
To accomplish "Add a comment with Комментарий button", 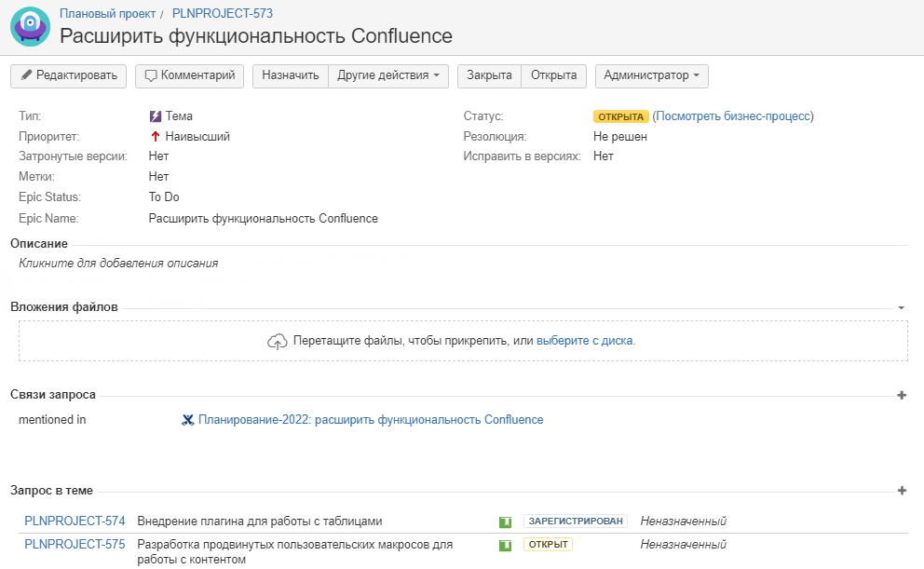I will (189, 76).
